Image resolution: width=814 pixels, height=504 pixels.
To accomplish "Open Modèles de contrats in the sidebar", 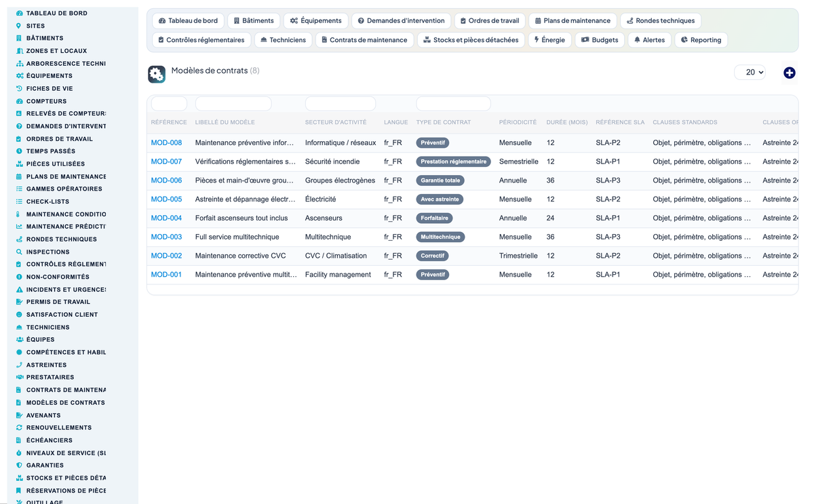I will (x=66, y=403).
